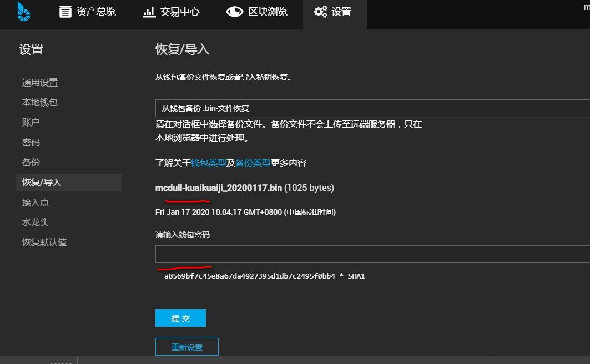Screen dimensions: 590x364
Task: Click the settings gears icon
Action: point(320,12)
